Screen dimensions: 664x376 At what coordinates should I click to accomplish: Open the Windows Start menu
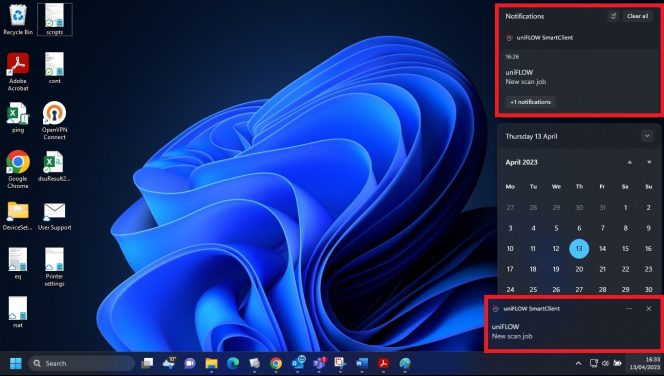click(16, 363)
